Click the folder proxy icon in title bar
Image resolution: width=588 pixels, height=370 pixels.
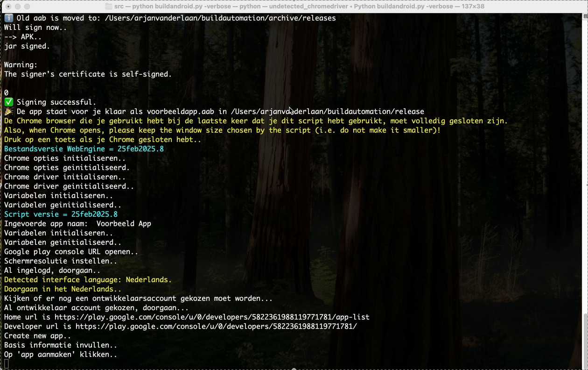pos(108,7)
